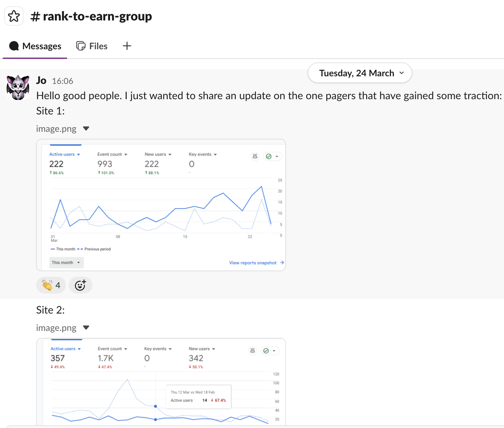Open Key events dropdown in Site 1 chart

click(203, 154)
